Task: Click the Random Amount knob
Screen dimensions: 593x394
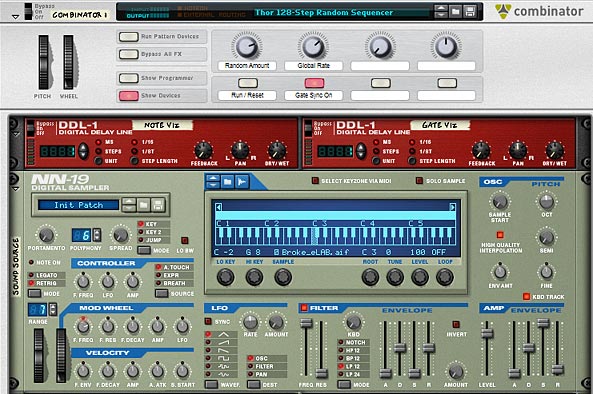Action: 247,46
